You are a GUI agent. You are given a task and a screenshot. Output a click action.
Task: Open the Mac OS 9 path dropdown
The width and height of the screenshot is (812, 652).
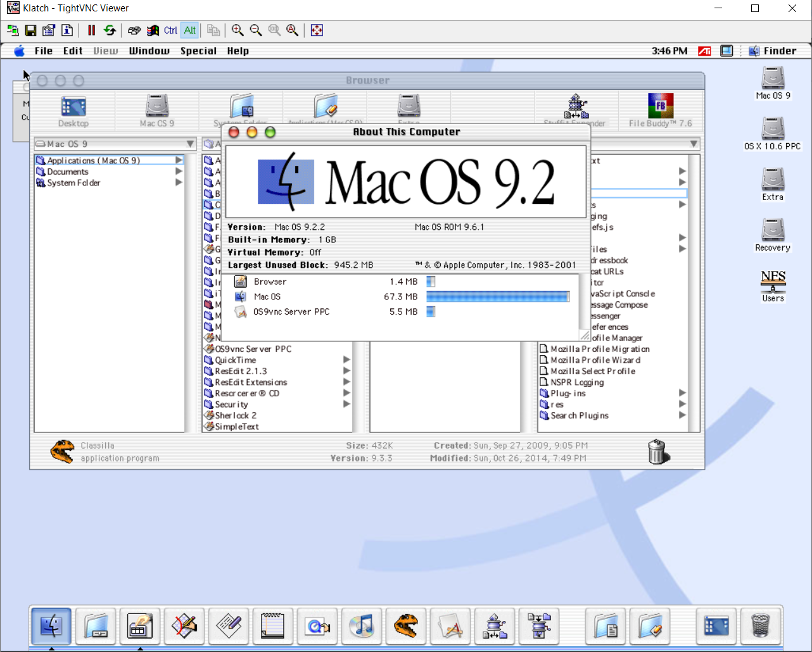tap(115, 144)
